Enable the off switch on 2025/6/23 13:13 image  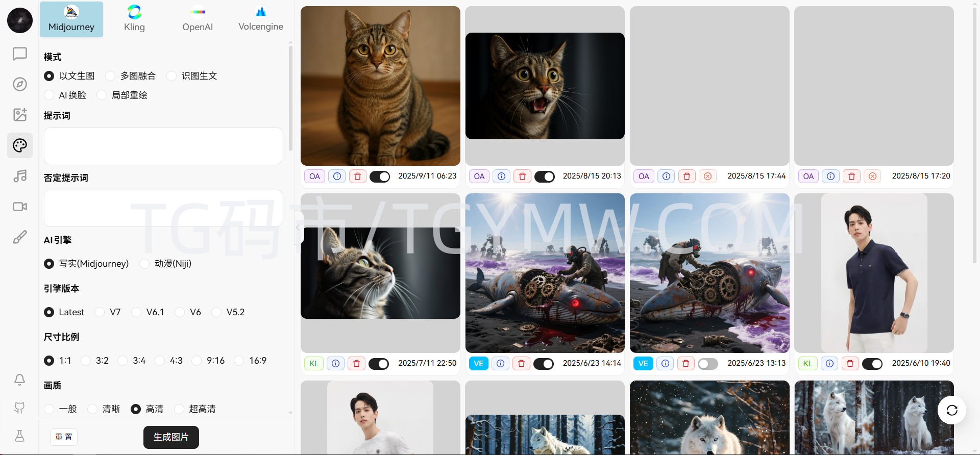click(708, 364)
